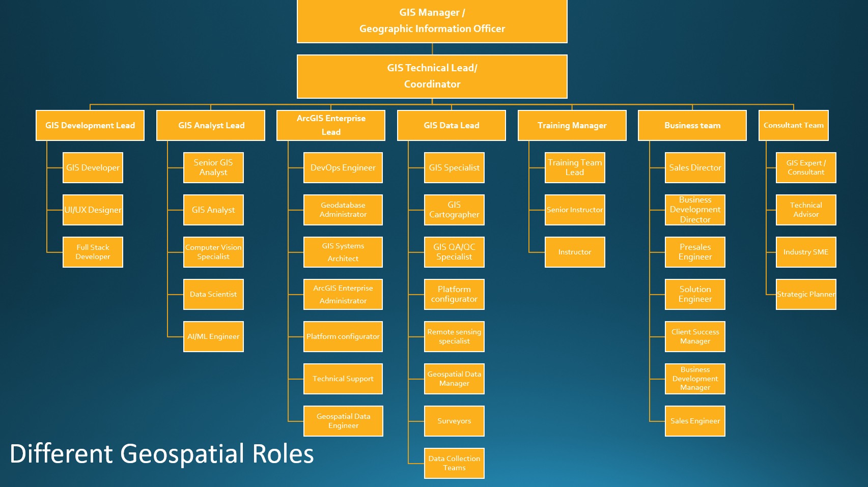Click the ArcGIS Enterprise Lead box

331,125
